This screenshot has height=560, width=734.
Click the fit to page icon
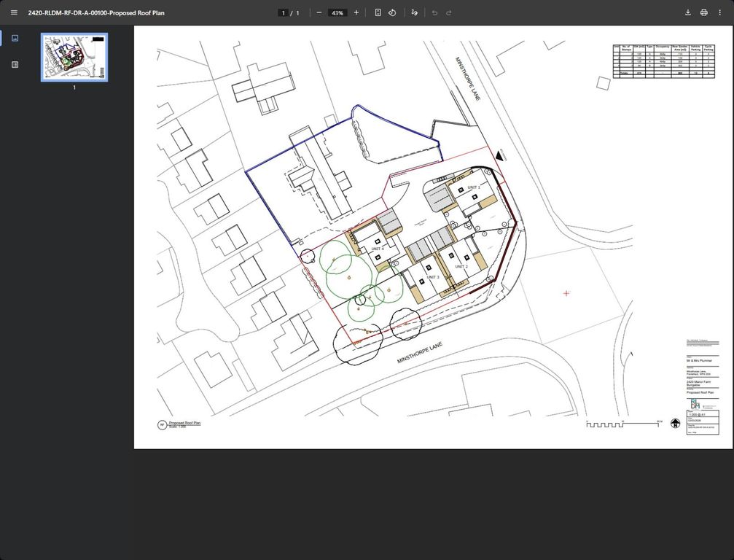[x=378, y=12]
